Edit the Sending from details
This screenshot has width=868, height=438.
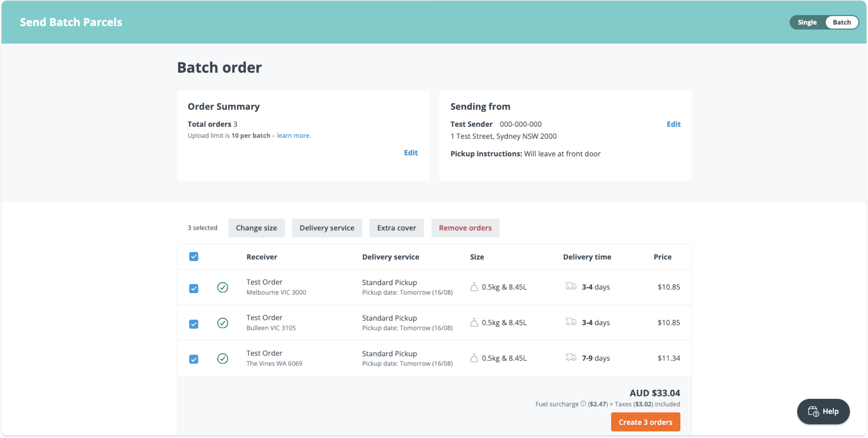pos(673,124)
